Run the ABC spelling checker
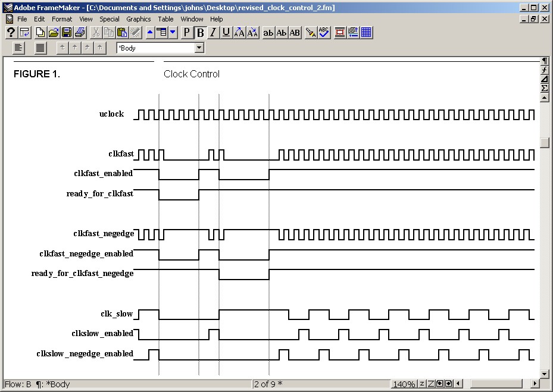553x392 pixels. point(324,33)
